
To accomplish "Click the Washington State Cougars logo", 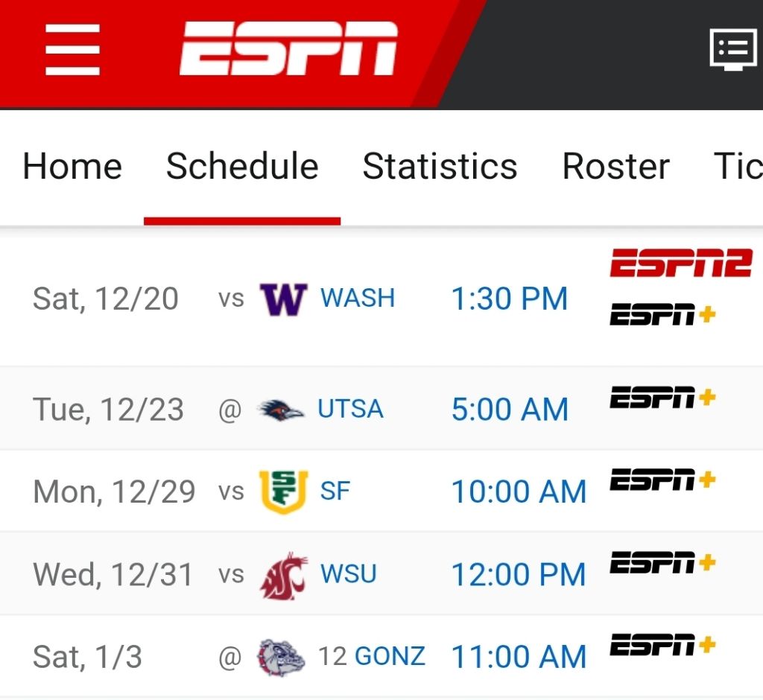I will click(284, 576).
